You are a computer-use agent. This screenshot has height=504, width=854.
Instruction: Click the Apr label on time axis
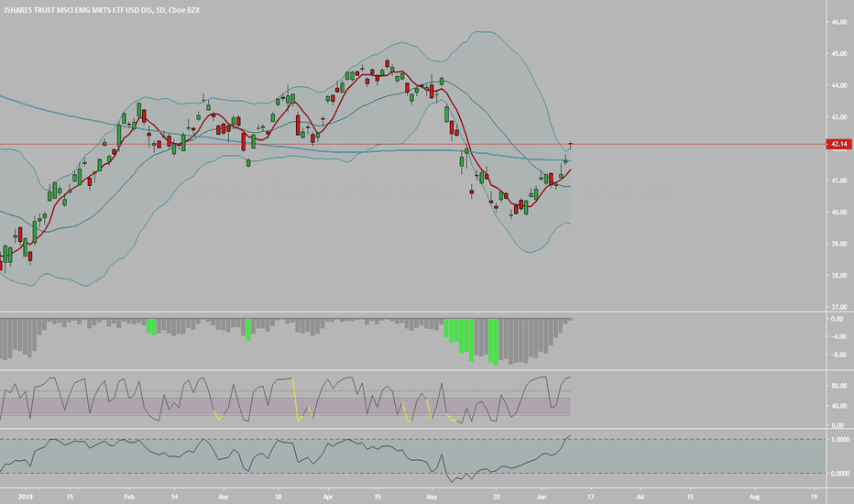click(328, 497)
